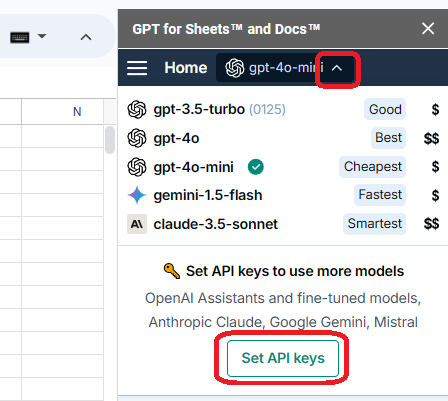Click the Gemini sparkle icon

pos(137,195)
